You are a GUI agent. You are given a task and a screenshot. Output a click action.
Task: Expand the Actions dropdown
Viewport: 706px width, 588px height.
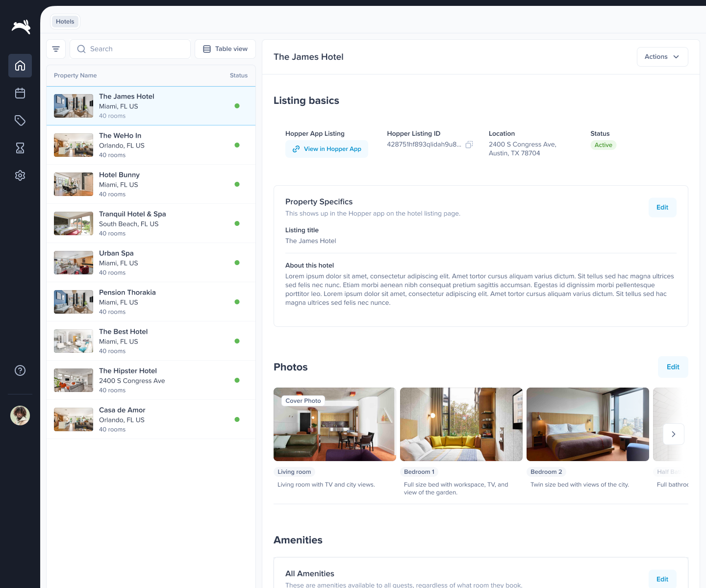coord(662,57)
